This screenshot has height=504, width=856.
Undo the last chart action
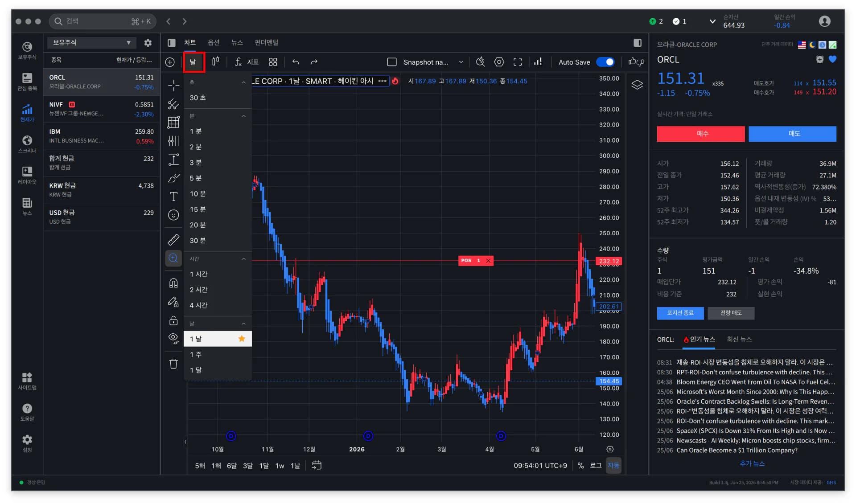[296, 62]
